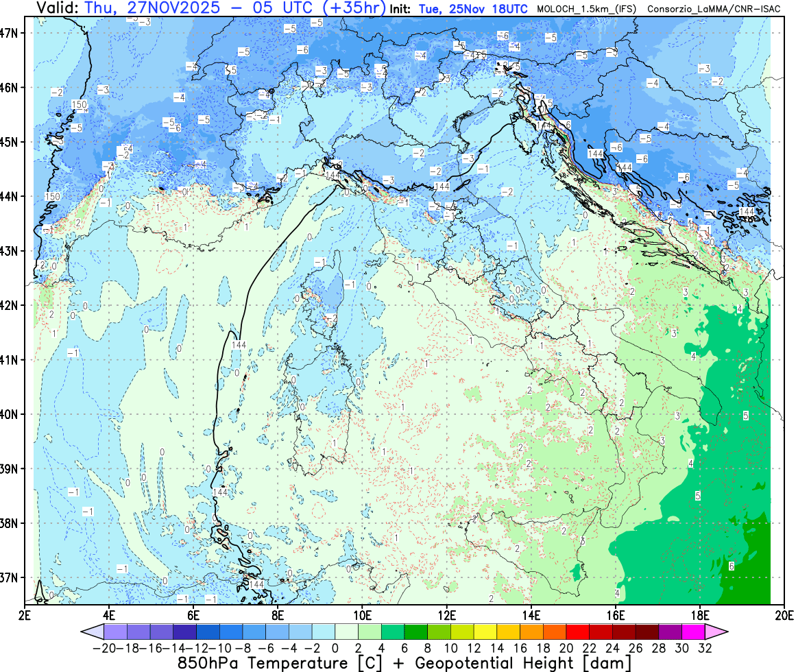The width and height of the screenshot is (809, 672).
Task: Click the 20E longitude axis label
Action: [x=784, y=614]
